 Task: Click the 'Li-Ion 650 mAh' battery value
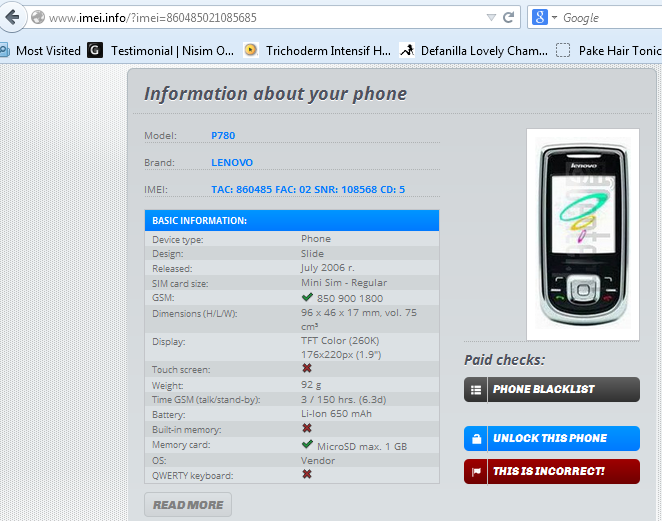336,414
